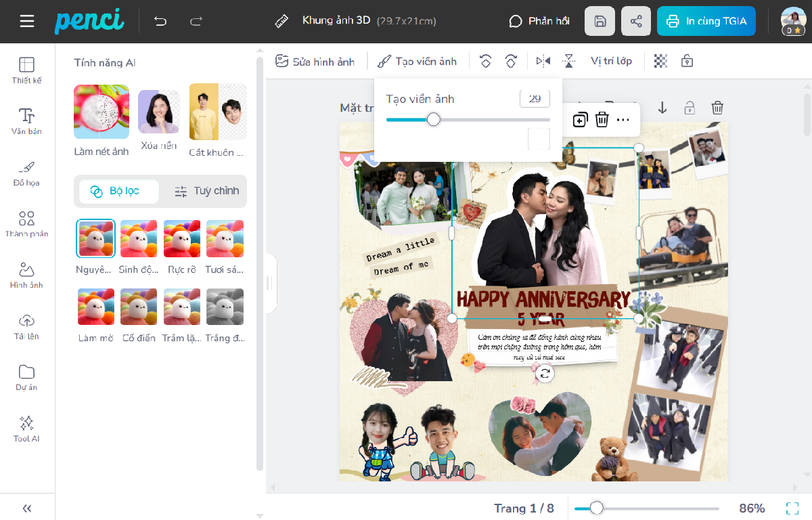The image size is (812, 520).
Task: Flip the image vertically
Action: tap(569, 62)
